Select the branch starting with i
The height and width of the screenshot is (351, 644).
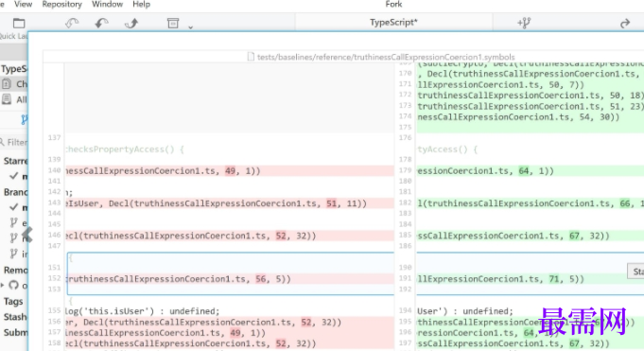[18, 254]
